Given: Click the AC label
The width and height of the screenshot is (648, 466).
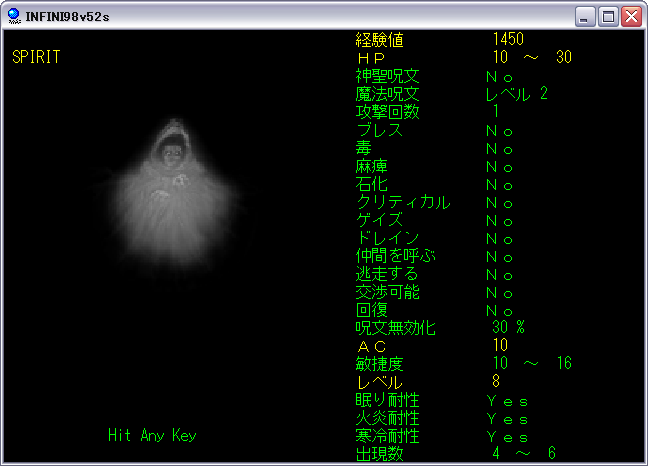Looking at the screenshot, I should pyautogui.click(x=372, y=346).
